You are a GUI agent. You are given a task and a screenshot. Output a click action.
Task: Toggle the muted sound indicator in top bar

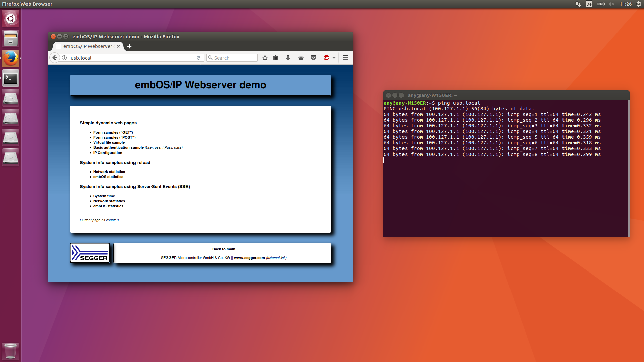611,4
